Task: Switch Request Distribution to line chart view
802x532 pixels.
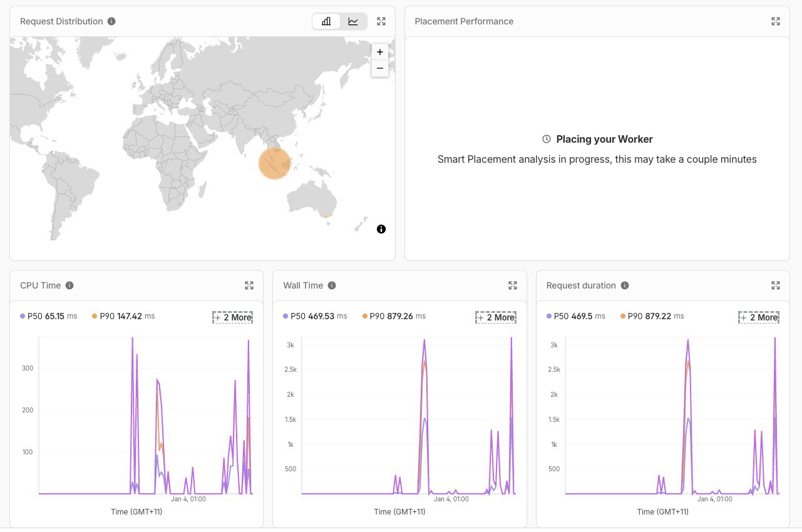Action: click(353, 21)
